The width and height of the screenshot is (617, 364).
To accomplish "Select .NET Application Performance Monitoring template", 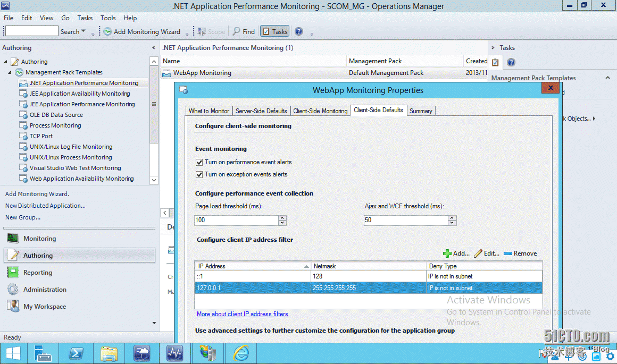I will (x=84, y=83).
